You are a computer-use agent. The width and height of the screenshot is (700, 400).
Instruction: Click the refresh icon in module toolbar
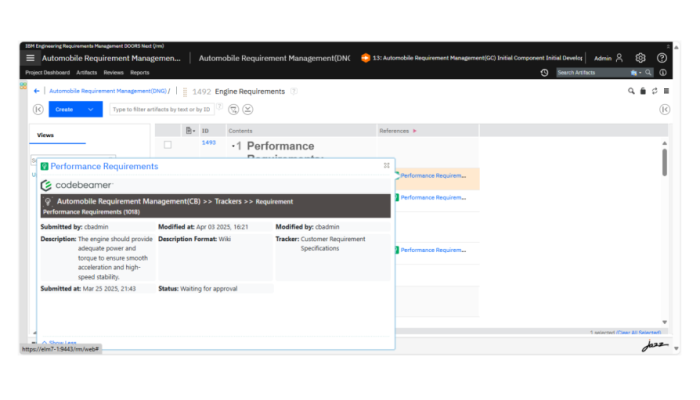pos(654,91)
